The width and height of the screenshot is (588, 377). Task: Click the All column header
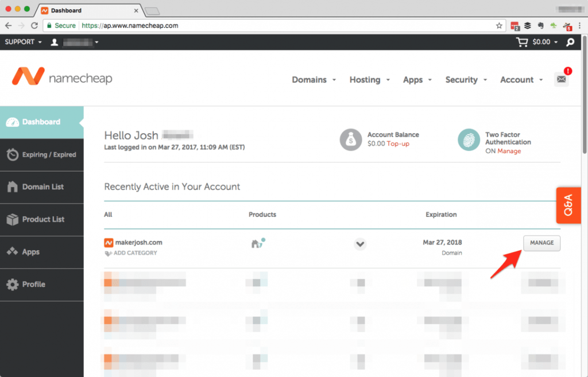coord(108,215)
